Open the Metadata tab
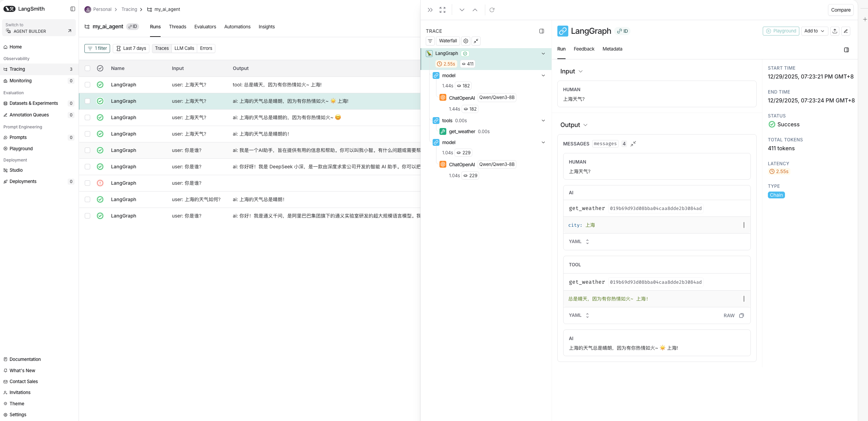 (612, 49)
